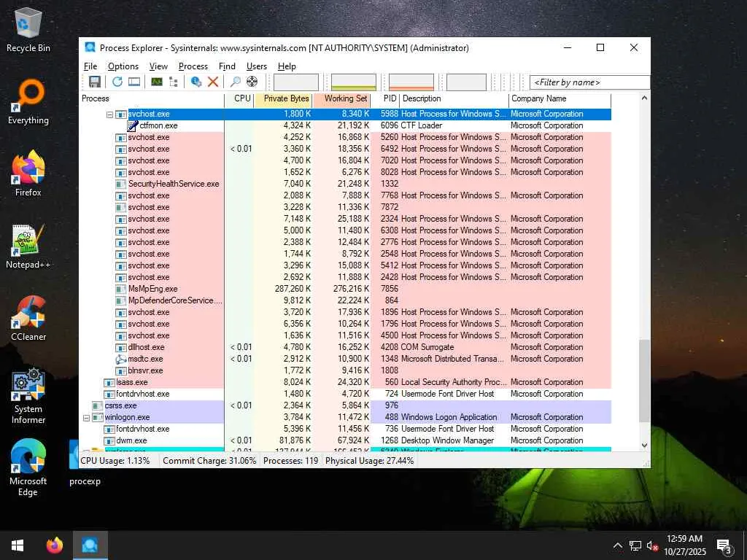Screen dimensions: 747x560
Task: Open the Process menu
Action: 193,66
